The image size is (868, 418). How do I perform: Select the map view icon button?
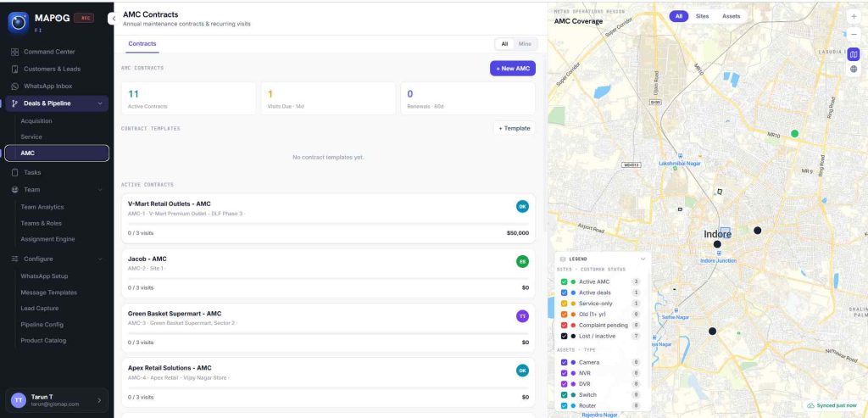853,54
